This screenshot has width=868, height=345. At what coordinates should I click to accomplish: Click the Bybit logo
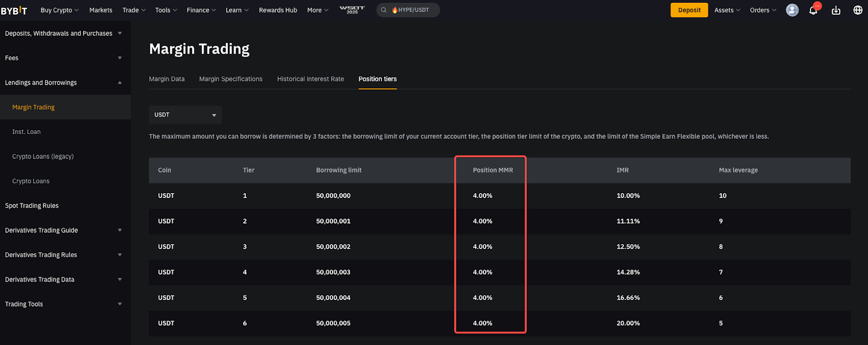[x=14, y=10]
